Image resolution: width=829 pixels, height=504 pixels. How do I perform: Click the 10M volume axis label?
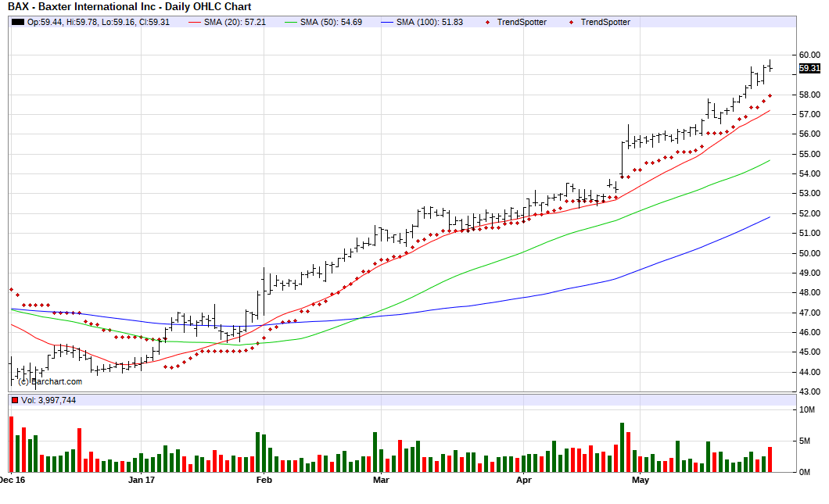[x=807, y=410]
